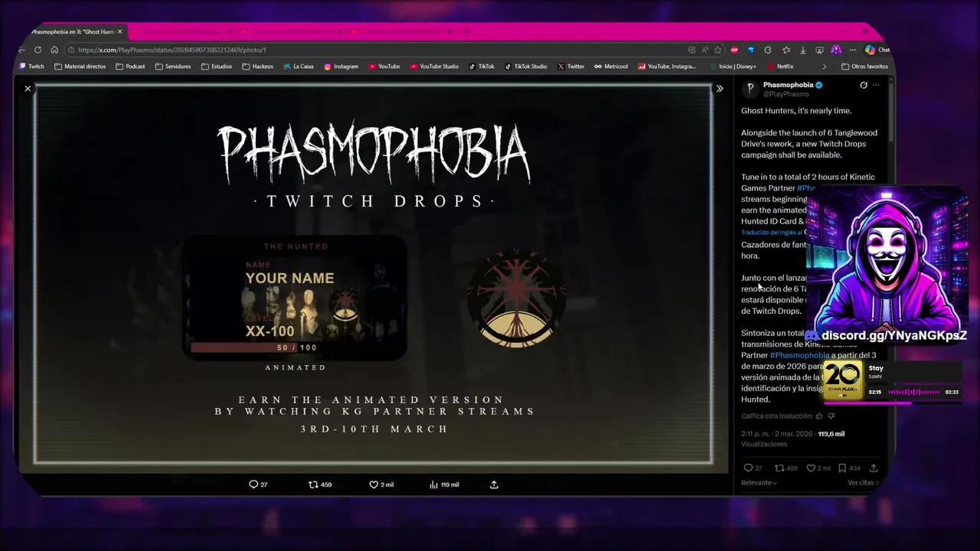The height and width of the screenshot is (551, 980).
Task: Open TikTok Studio bookmark
Action: coord(525,67)
